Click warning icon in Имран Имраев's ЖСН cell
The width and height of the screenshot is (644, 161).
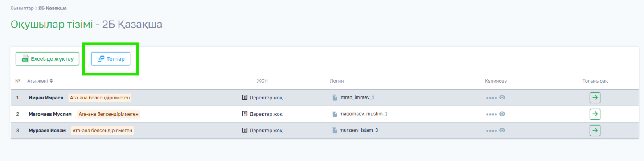[244, 97]
